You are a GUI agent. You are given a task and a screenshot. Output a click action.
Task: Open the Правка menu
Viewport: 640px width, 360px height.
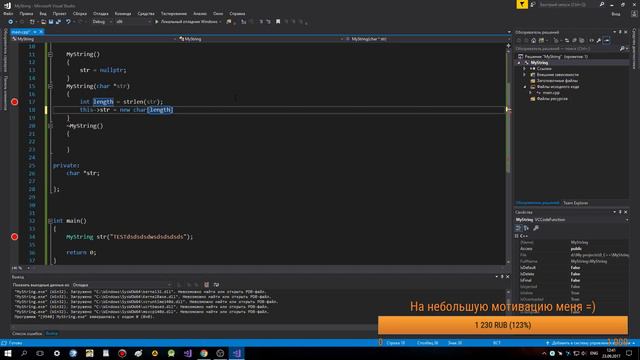pos(26,13)
